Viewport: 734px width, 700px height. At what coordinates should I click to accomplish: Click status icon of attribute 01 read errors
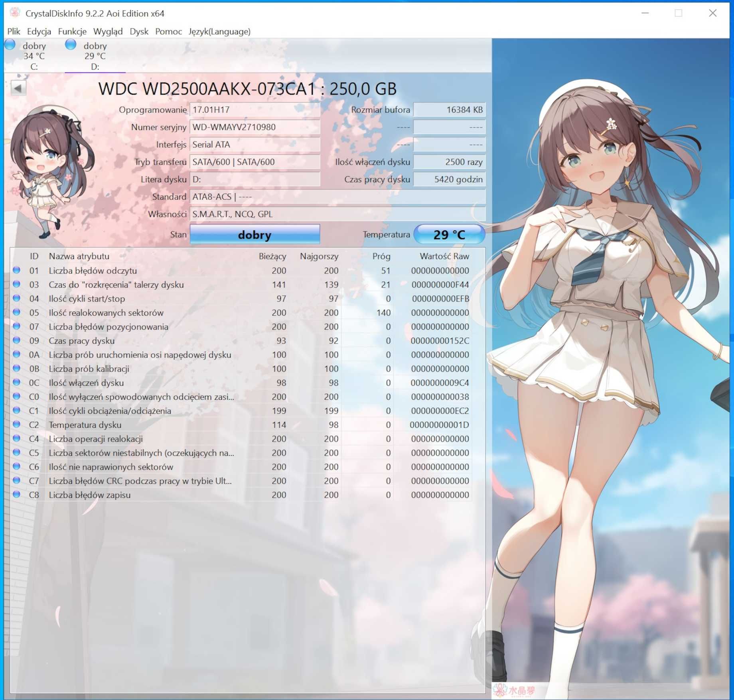click(16, 270)
